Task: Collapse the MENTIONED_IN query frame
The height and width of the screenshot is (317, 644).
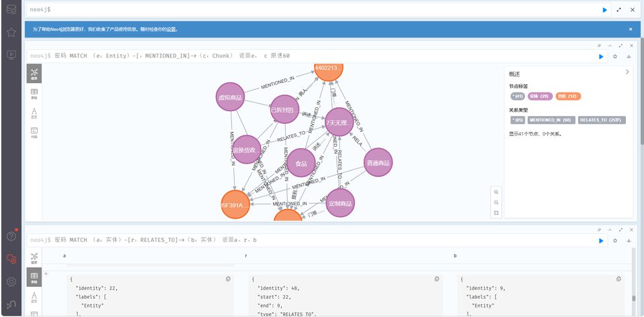Action: pyautogui.click(x=610, y=46)
